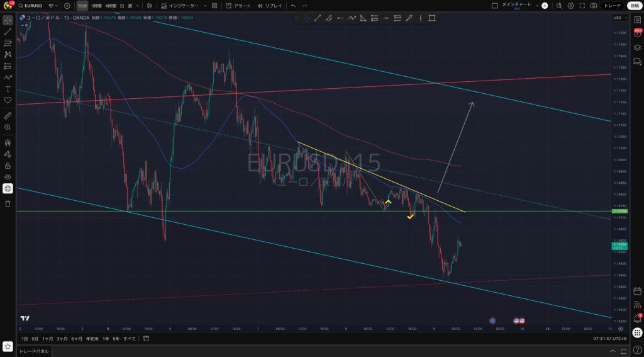Select the trend line tool in left sidebar

(x=8, y=31)
